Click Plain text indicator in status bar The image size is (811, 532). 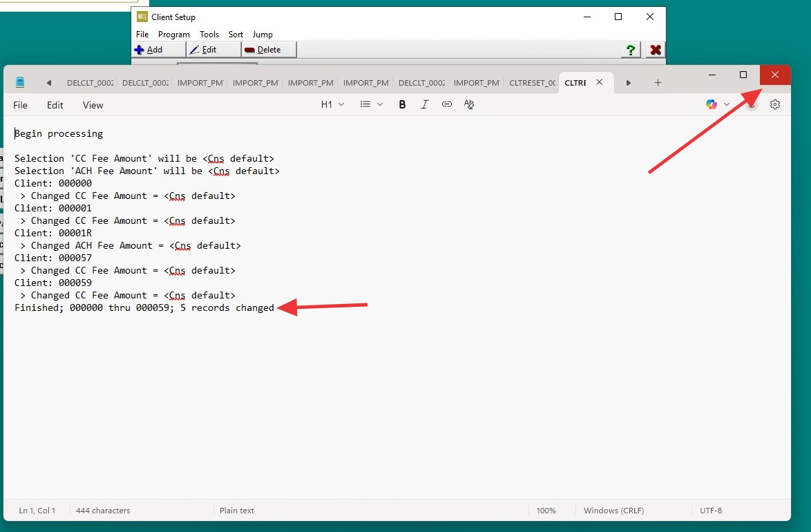click(x=237, y=511)
